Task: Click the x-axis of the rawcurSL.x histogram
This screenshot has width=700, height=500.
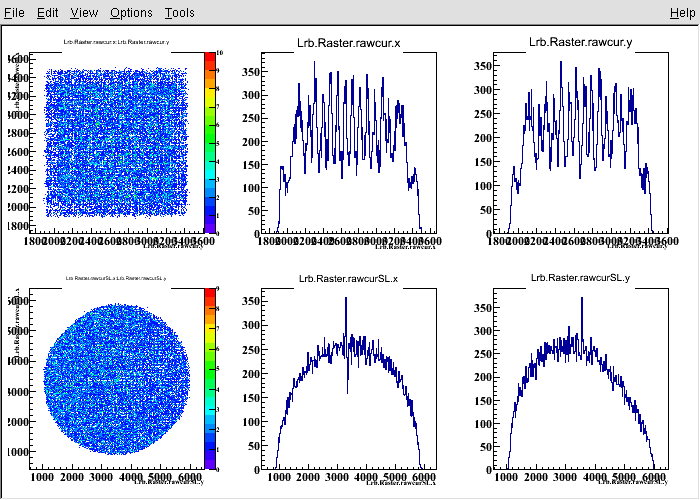Action: pyautogui.click(x=349, y=470)
